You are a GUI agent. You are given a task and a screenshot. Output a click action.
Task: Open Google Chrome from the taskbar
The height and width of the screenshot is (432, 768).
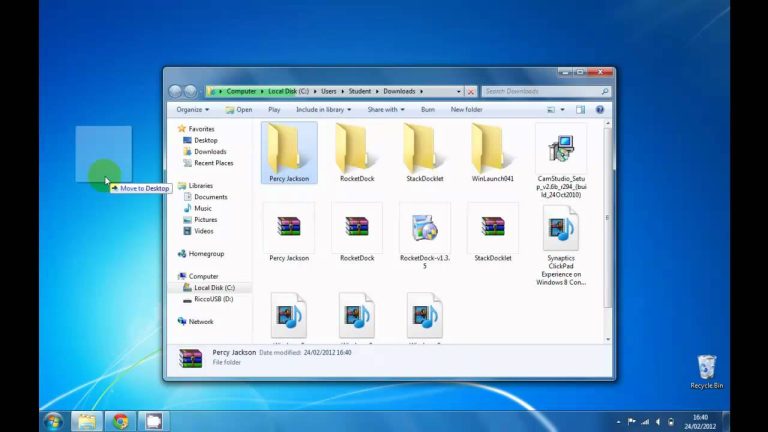pos(121,421)
